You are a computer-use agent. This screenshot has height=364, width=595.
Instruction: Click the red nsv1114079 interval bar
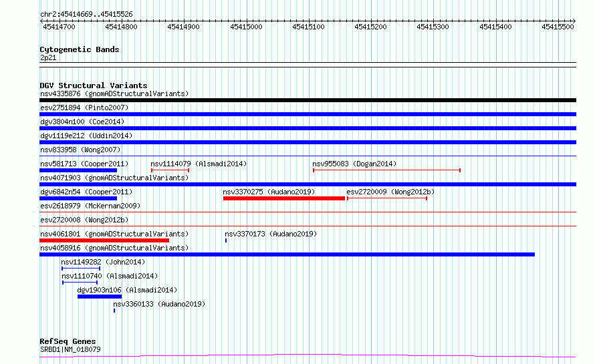[170, 170]
